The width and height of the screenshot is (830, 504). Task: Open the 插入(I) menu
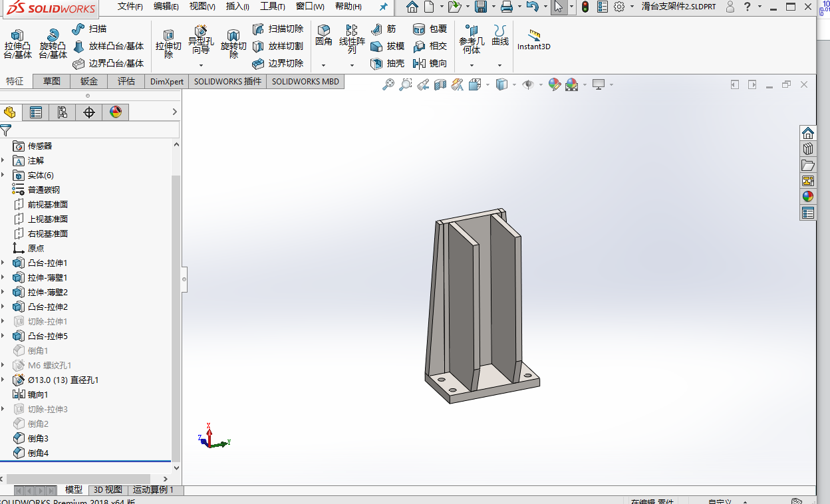(237, 7)
